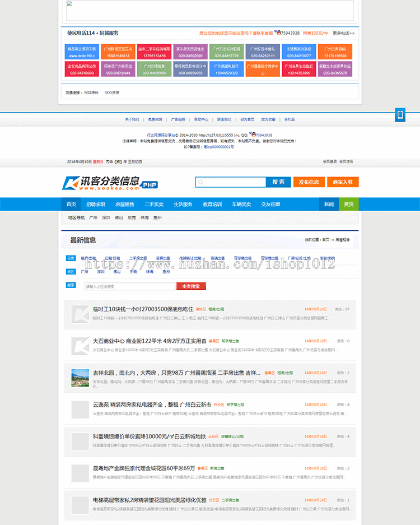Viewport: 420px width, 525px height.
Task: Open thumbnail of 临时工10块钱 listing
Action: tap(80, 314)
